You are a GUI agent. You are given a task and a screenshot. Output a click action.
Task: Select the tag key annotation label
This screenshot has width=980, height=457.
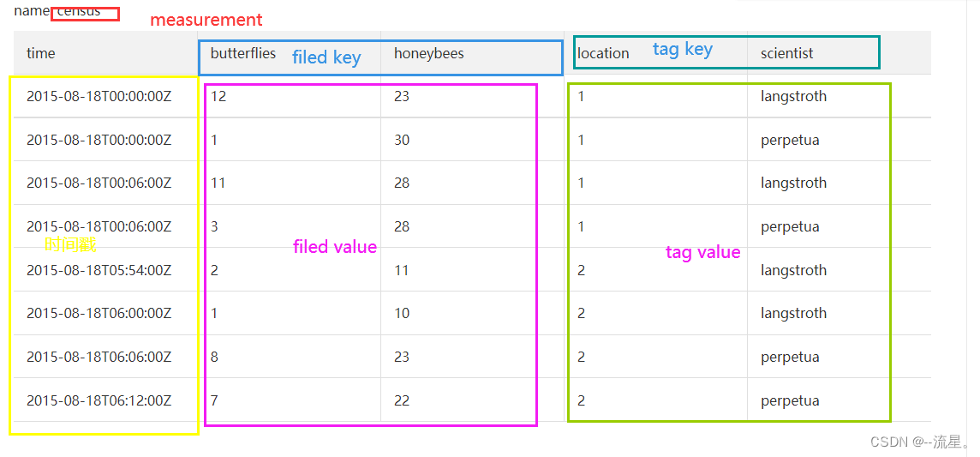683,49
